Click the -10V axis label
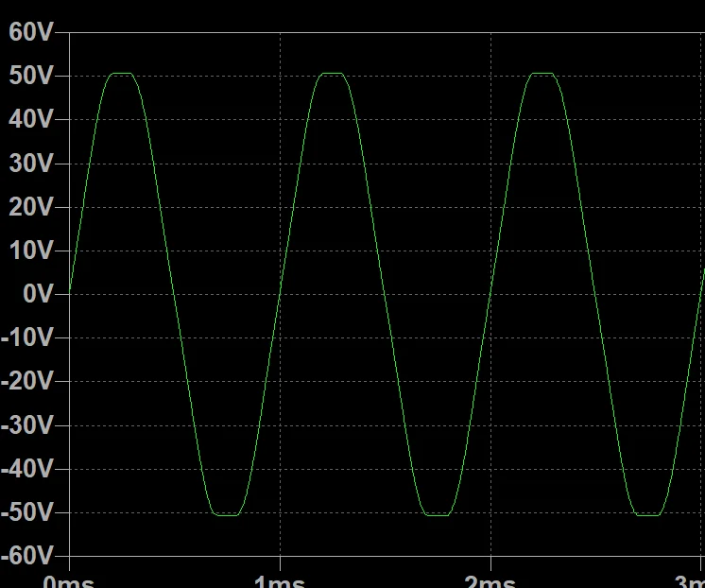The width and height of the screenshot is (705, 588). (28, 337)
